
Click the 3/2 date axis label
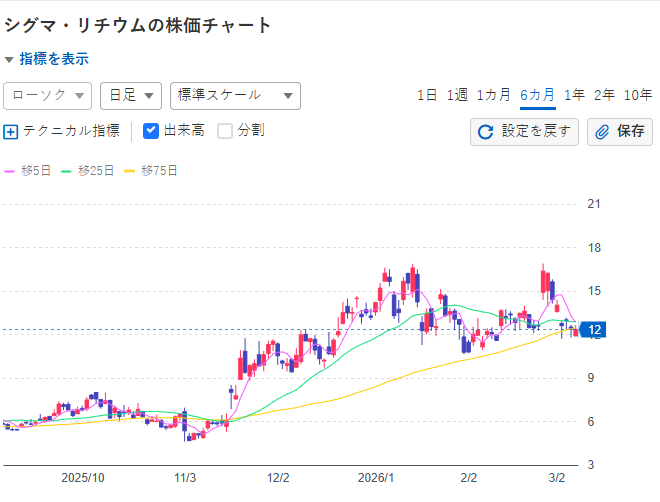557,478
